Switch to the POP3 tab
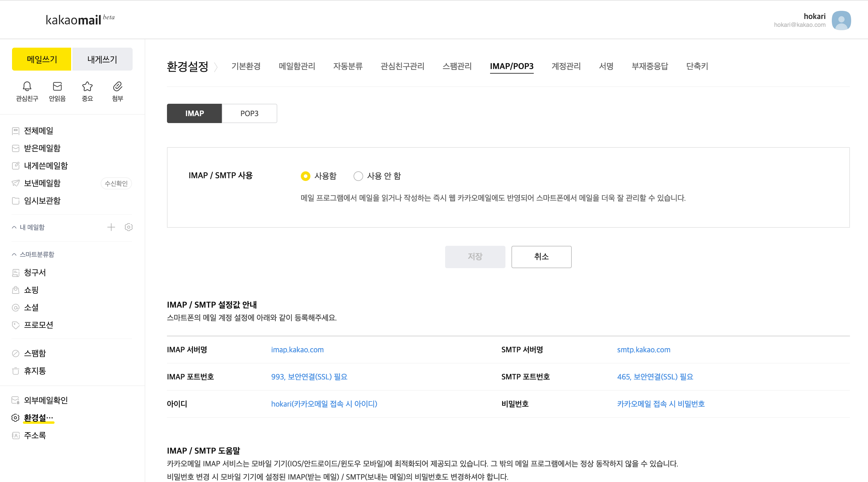The width and height of the screenshot is (868, 482). 249,113
